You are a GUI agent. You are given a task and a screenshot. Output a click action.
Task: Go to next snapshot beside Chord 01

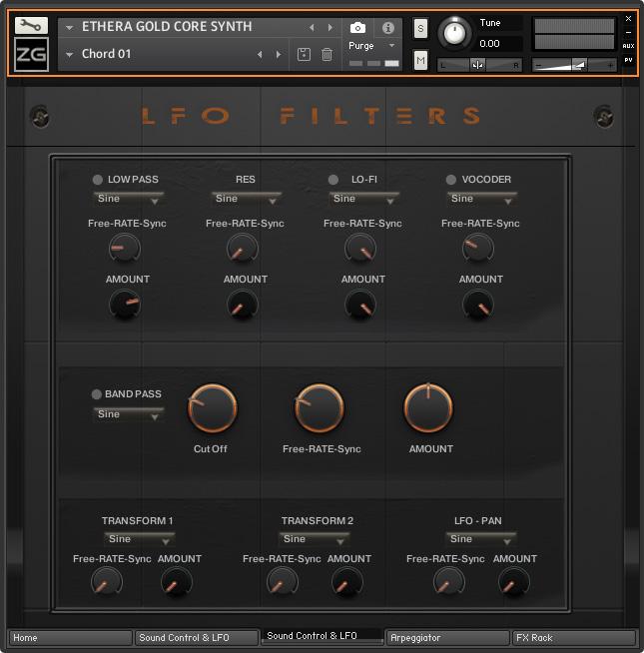click(x=279, y=55)
